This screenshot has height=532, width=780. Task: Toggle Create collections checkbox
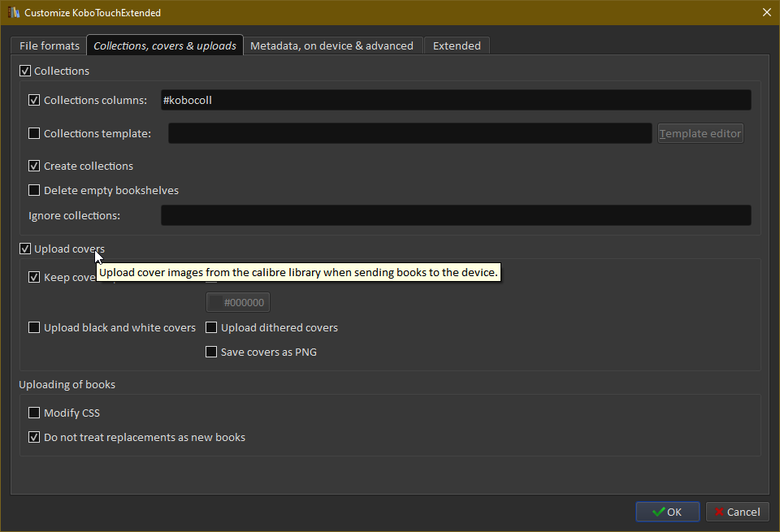point(34,166)
